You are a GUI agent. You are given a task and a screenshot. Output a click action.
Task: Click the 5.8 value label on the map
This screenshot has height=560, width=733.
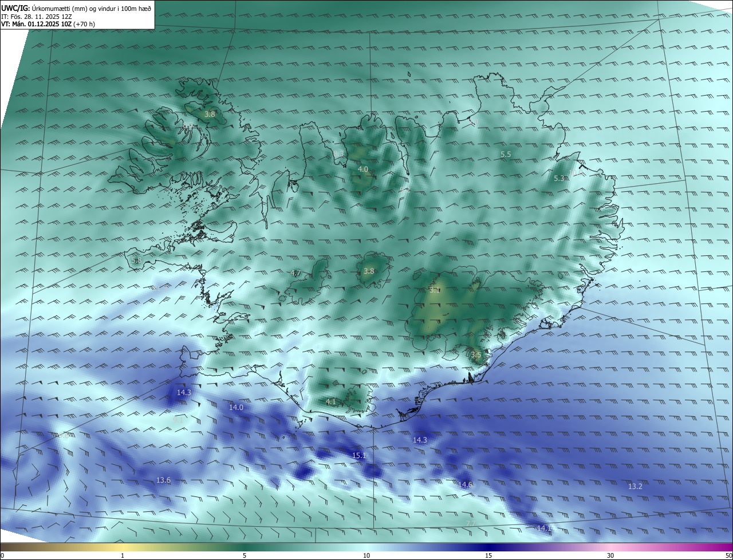(x=136, y=261)
